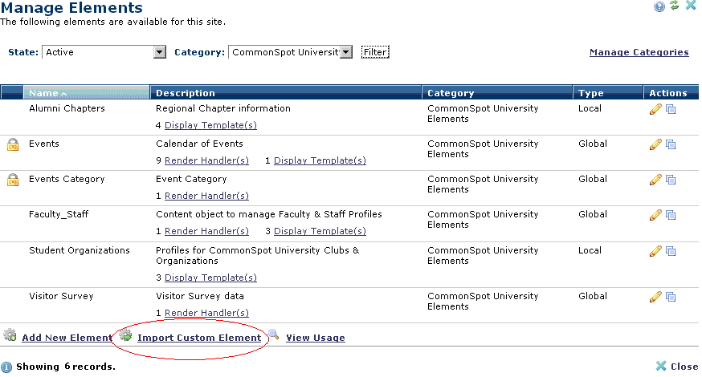The image size is (702, 377).
Task: Click the copy icon for Visitor Survey
Action: coord(671,297)
